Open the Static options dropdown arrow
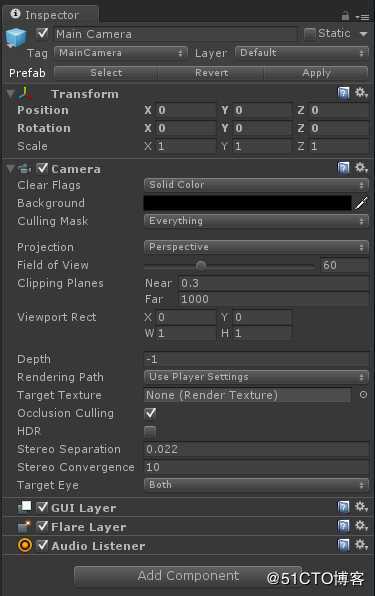The width and height of the screenshot is (375, 596). [364, 34]
